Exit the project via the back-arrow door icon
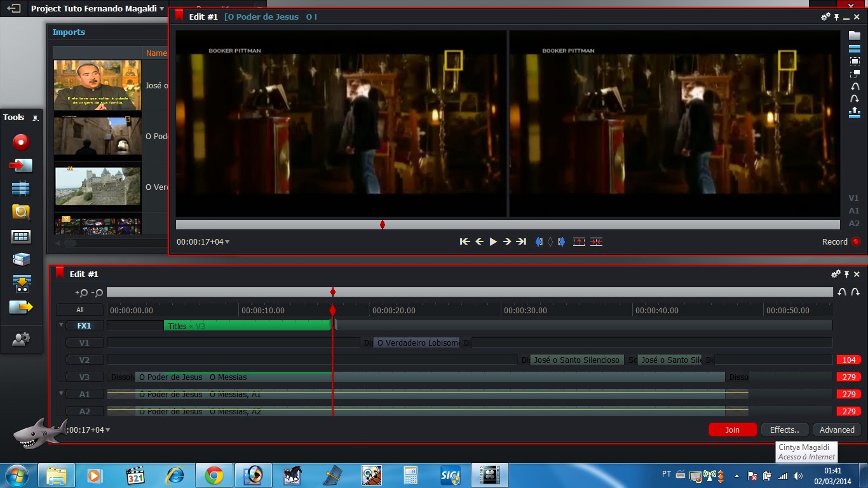The width and height of the screenshot is (868, 488). pos(14,9)
